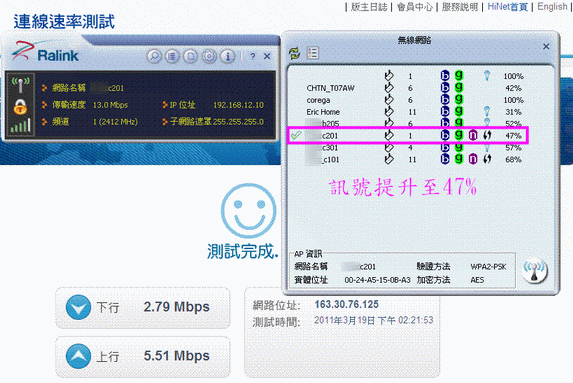The width and height of the screenshot is (573, 383).
Task: Click the subnet mask 255.255.255.0
Action: click(238, 122)
